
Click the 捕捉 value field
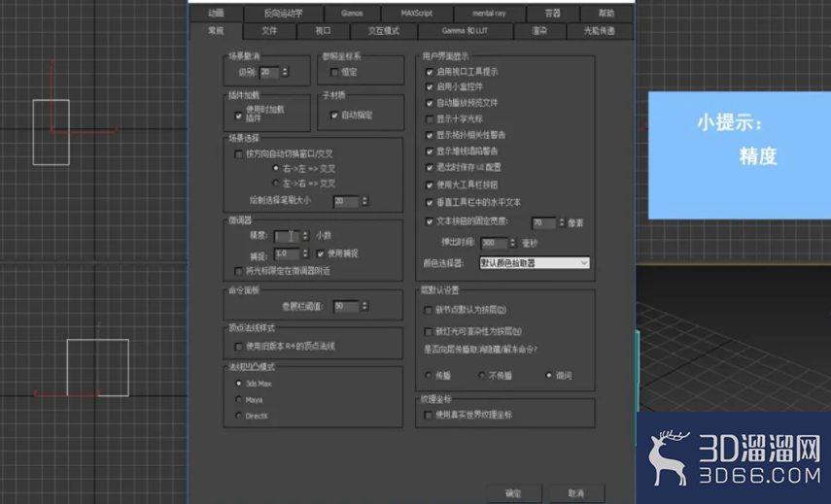[287, 254]
